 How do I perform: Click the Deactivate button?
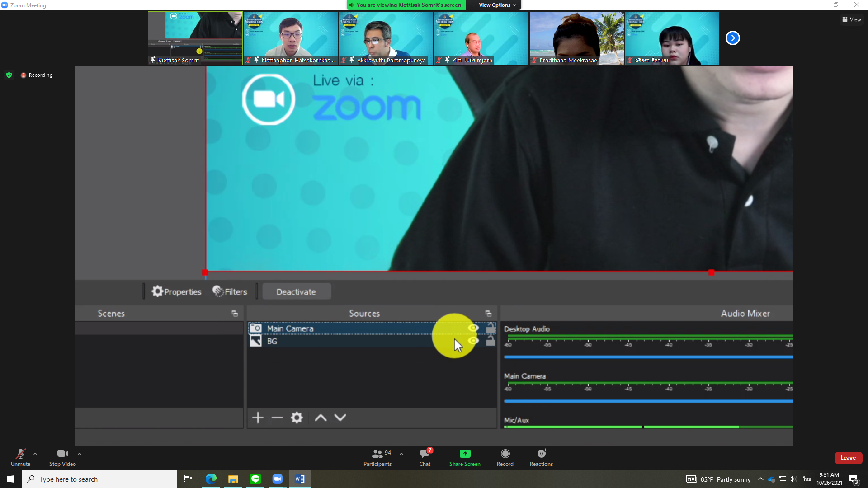(297, 291)
